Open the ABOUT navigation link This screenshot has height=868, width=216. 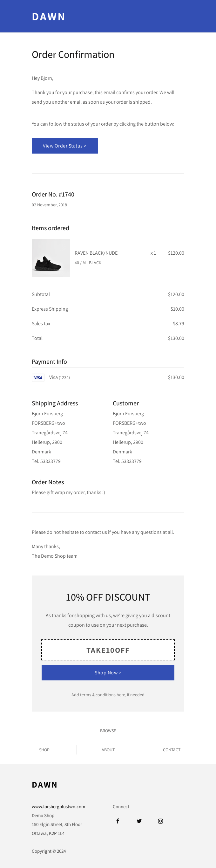[108, 750]
